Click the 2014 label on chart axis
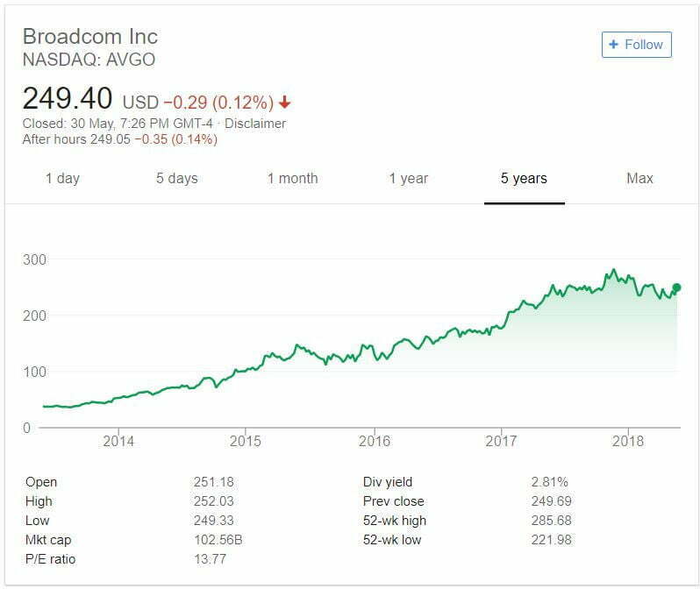Screen dimensions: 700x589 point(118,441)
